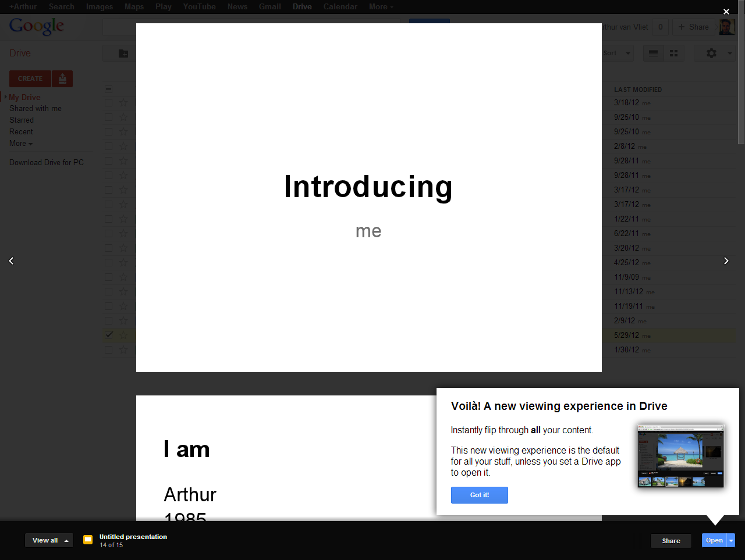Screen dimensions: 745x560
Task: Go to the previous preview item
Action: pyautogui.click(x=11, y=261)
